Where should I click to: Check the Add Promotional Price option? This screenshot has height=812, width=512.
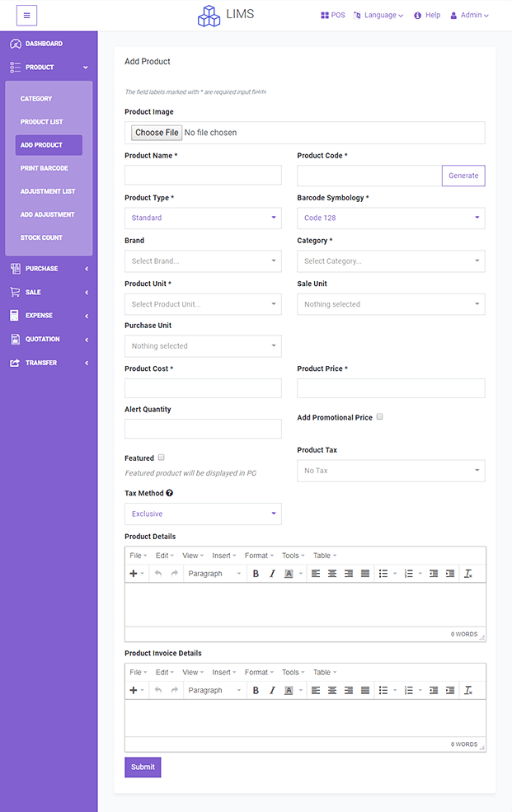point(379,416)
